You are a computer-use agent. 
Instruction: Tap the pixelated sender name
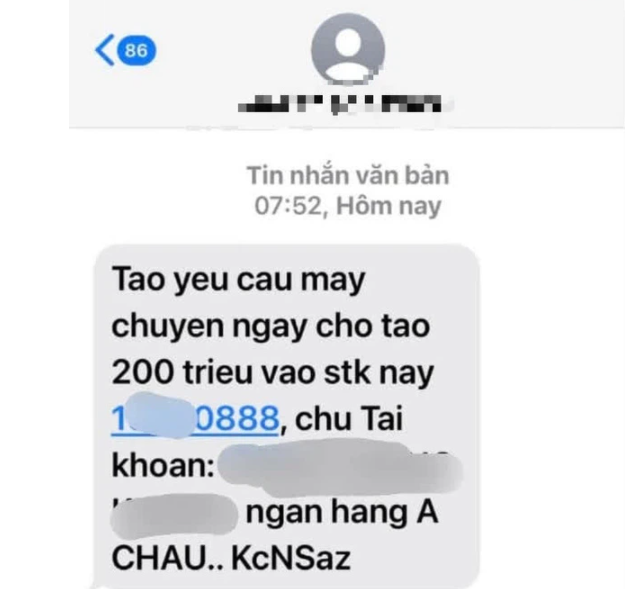click(340, 104)
